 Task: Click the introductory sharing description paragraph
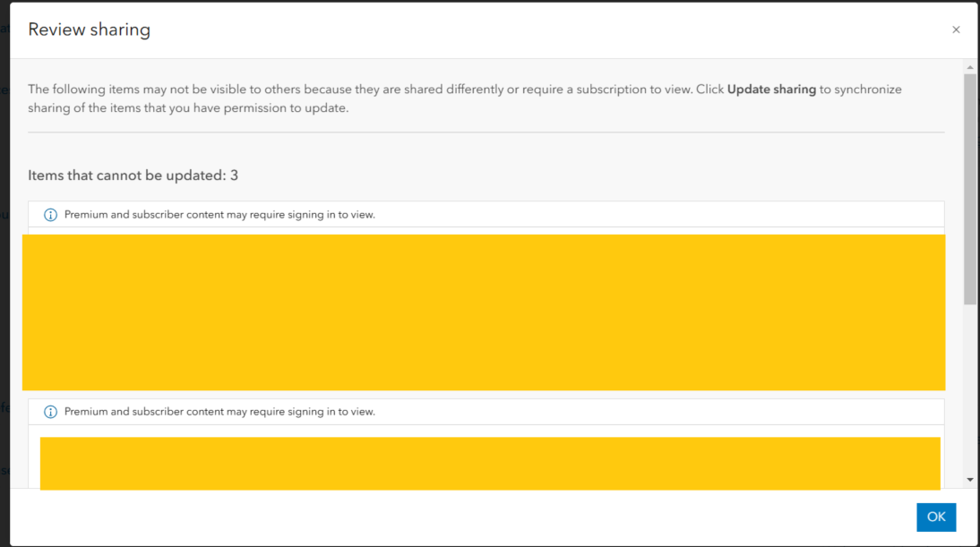[x=464, y=98]
